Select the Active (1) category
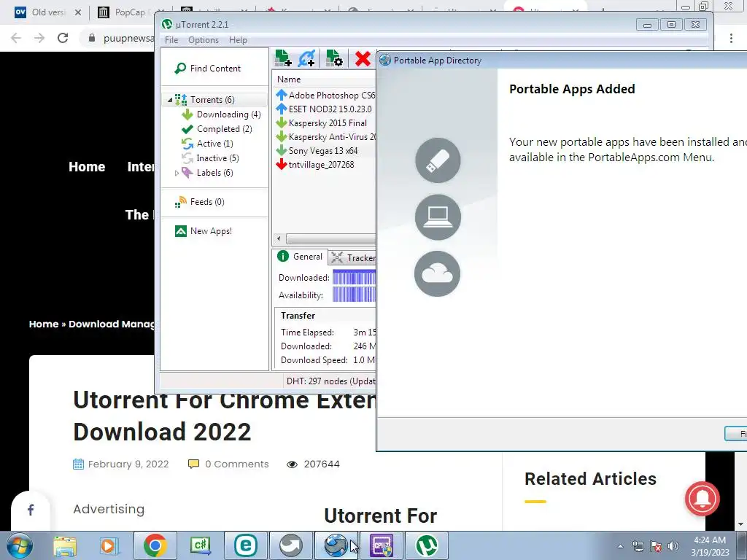 pos(208,144)
